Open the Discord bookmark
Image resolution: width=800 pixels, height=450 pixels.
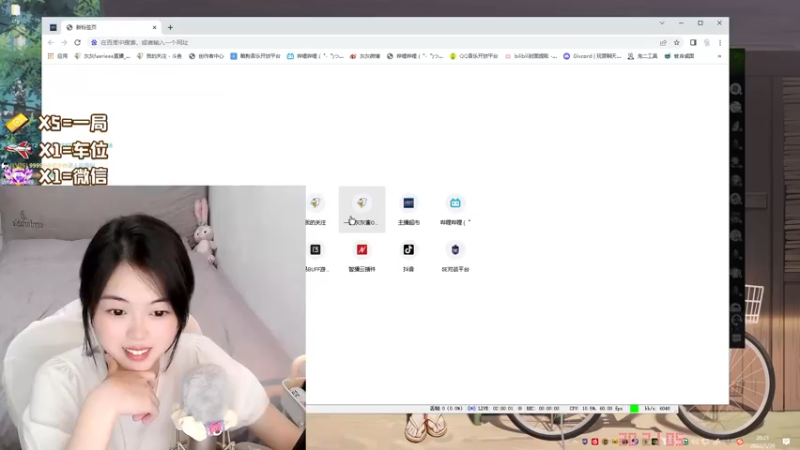click(x=592, y=56)
